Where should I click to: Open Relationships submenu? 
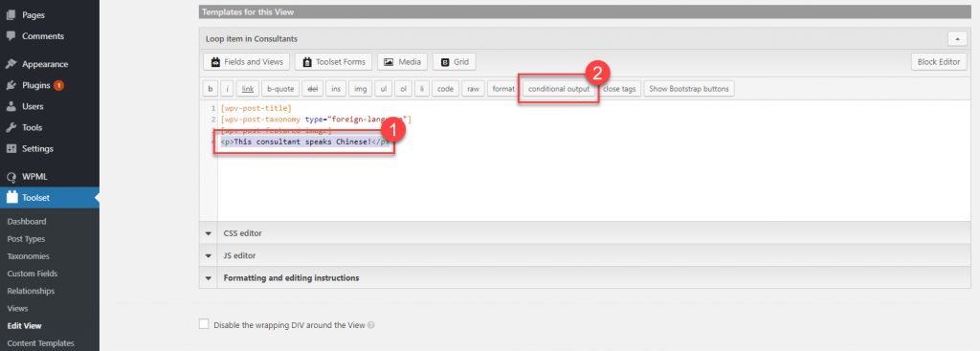pos(31,291)
